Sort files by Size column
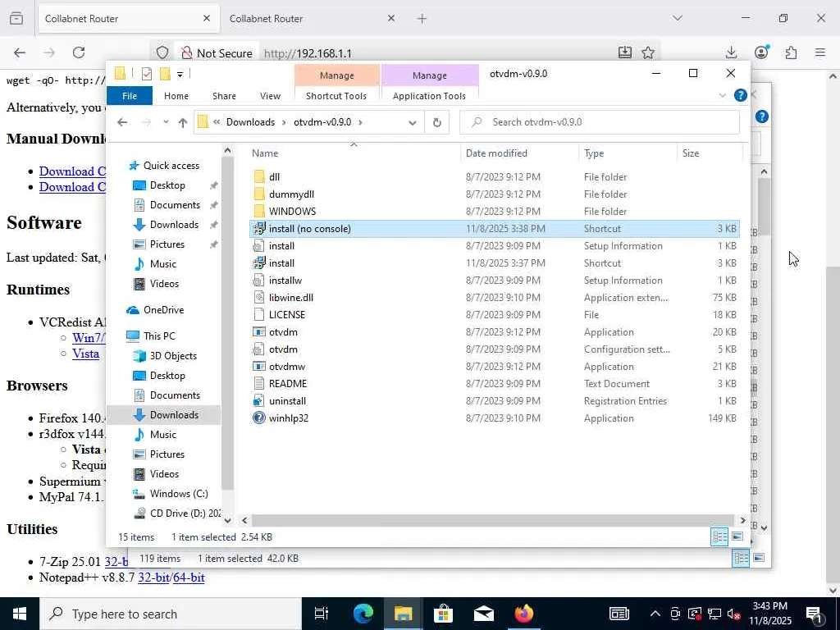Image resolution: width=840 pixels, height=630 pixels. pyautogui.click(x=691, y=153)
